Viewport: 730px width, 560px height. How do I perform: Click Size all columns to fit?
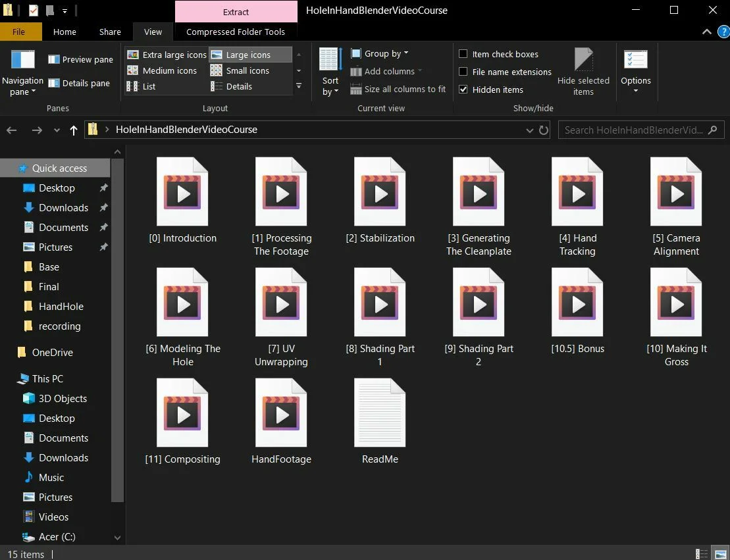coord(398,89)
